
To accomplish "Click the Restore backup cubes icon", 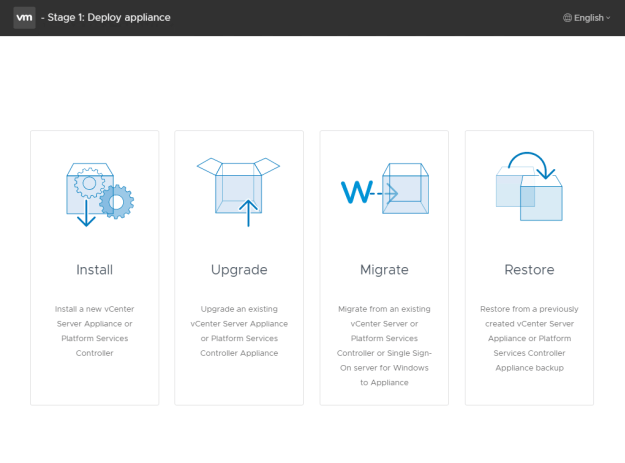I will [529, 186].
